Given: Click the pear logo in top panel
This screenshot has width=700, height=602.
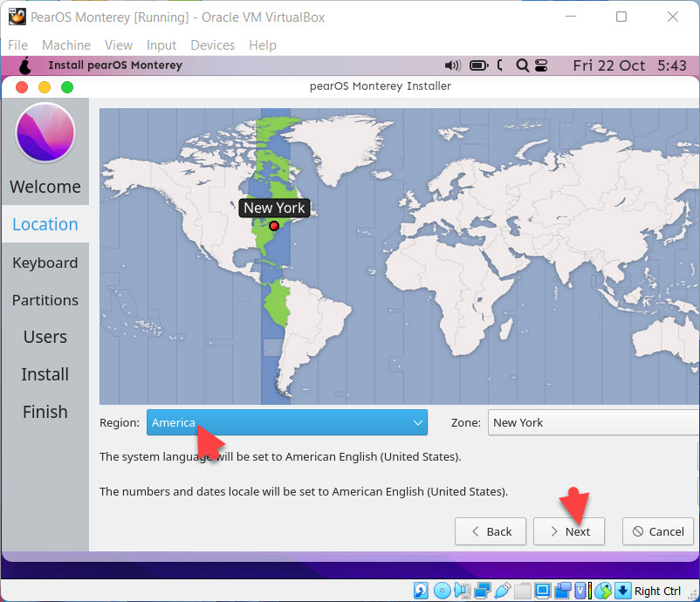Looking at the screenshot, I should 25,65.
